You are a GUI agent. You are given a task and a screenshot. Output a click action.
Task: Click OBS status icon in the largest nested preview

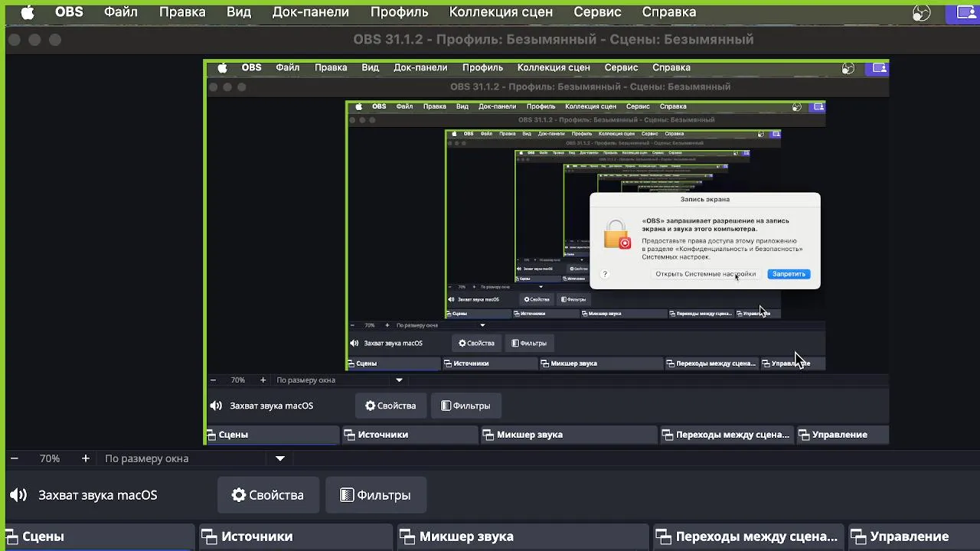click(848, 68)
